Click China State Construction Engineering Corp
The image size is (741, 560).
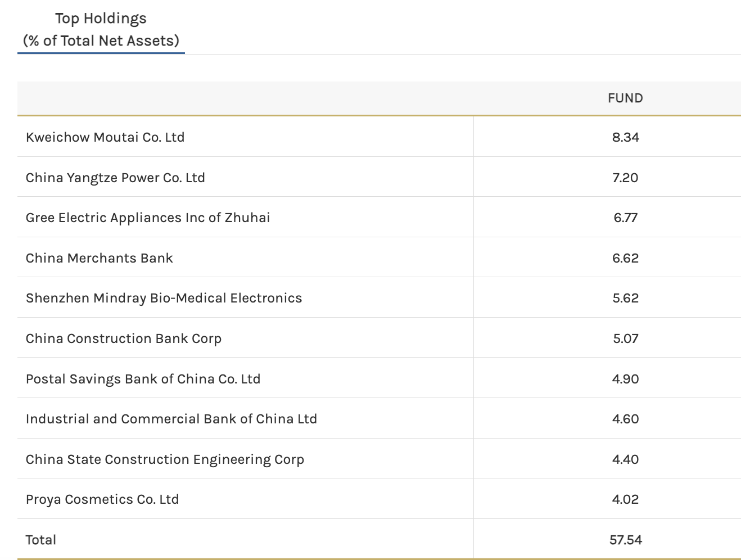coord(165,459)
